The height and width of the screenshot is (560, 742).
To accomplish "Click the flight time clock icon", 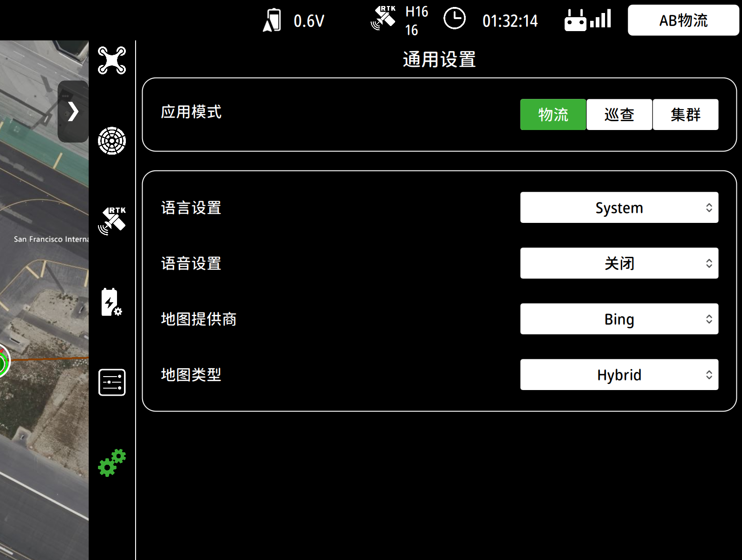I will click(x=454, y=19).
